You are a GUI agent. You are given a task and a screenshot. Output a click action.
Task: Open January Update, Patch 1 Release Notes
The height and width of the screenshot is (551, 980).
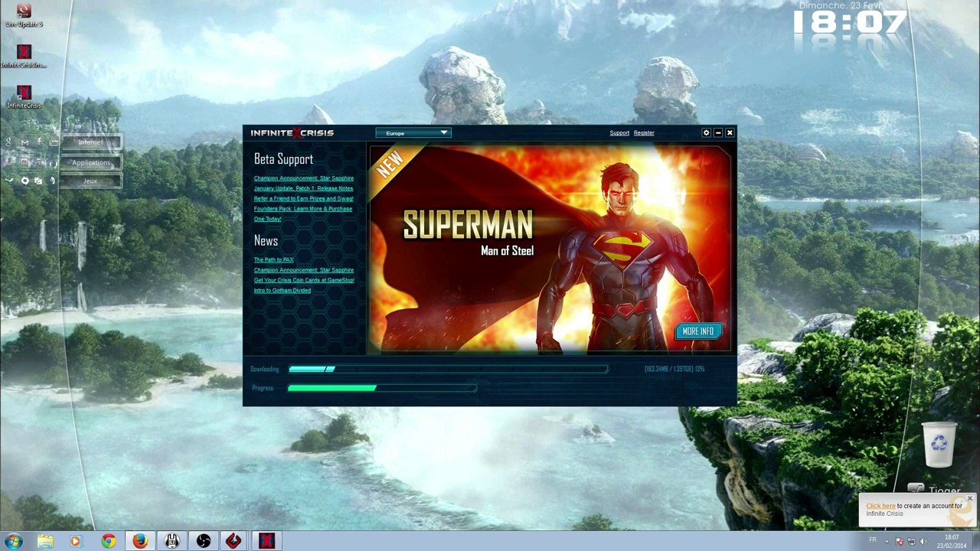coord(303,188)
